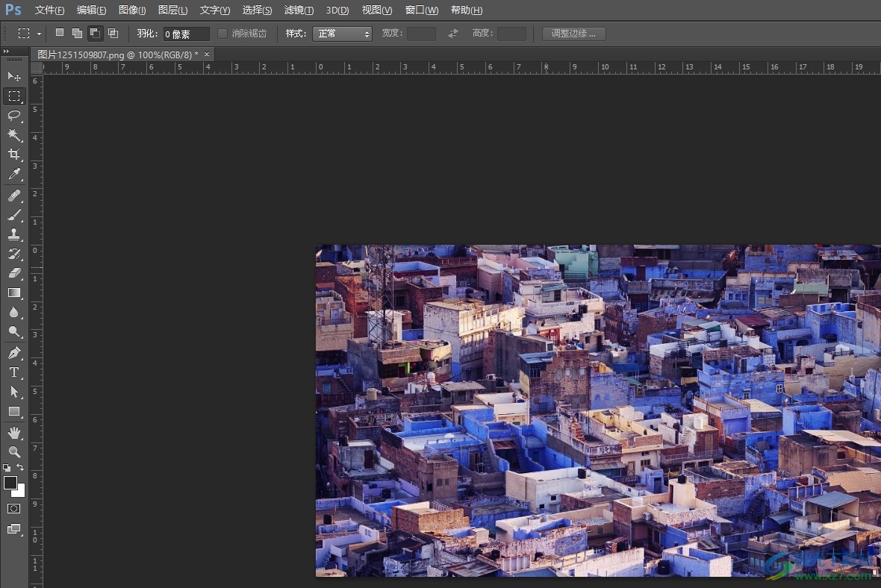Image resolution: width=881 pixels, height=588 pixels.
Task: Activate the Clone Stamp tool
Action: (x=13, y=234)
